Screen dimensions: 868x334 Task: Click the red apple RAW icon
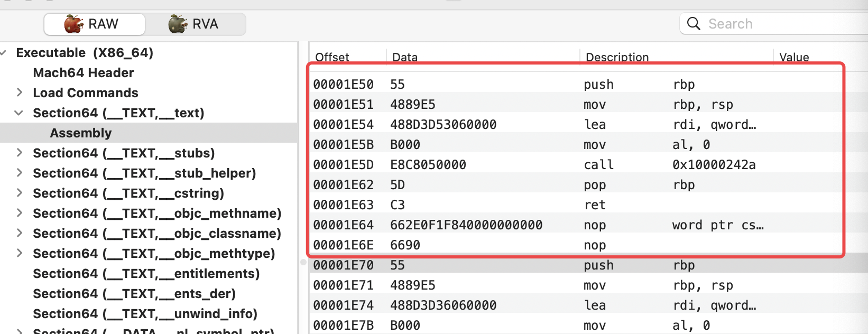click(x=73, y=24)
